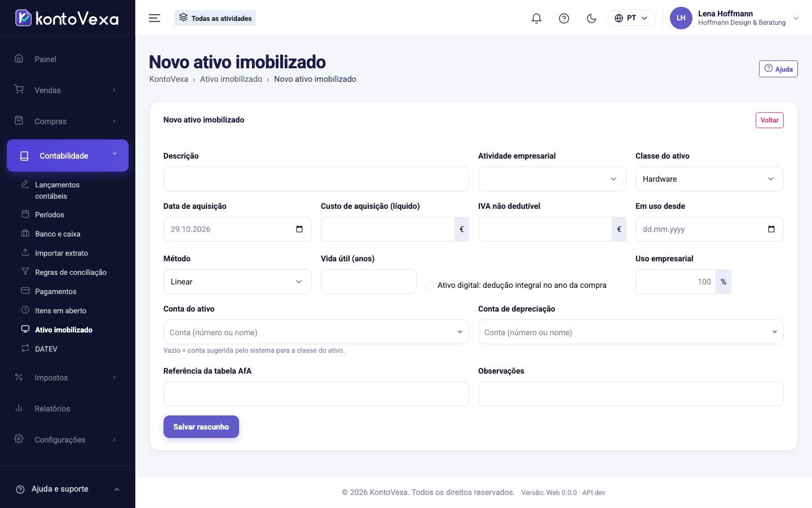Open calendar picker for Em uso desde
812x508 pixels.
point(771,229)
